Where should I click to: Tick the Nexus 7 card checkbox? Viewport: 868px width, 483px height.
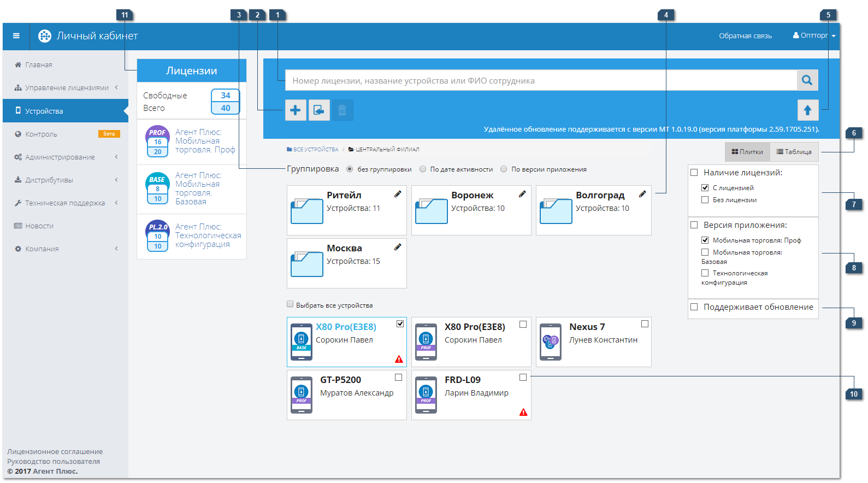coord(645,324)
